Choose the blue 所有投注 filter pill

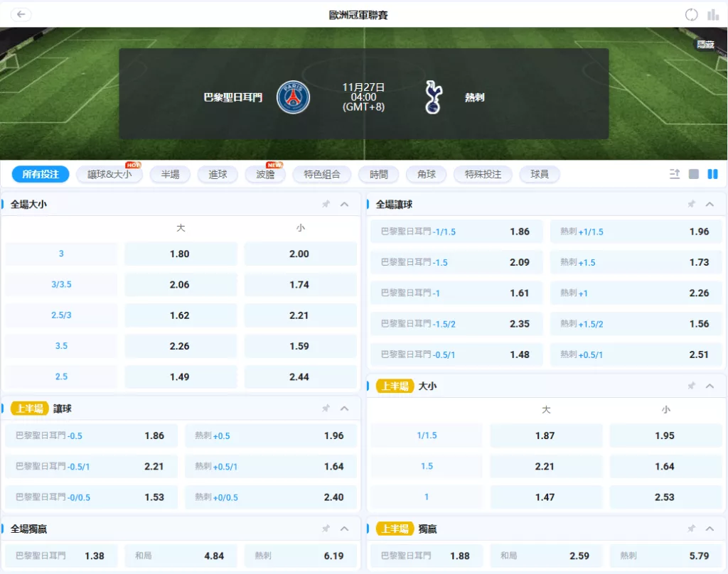pyautogui.click(x=41, y=174)
